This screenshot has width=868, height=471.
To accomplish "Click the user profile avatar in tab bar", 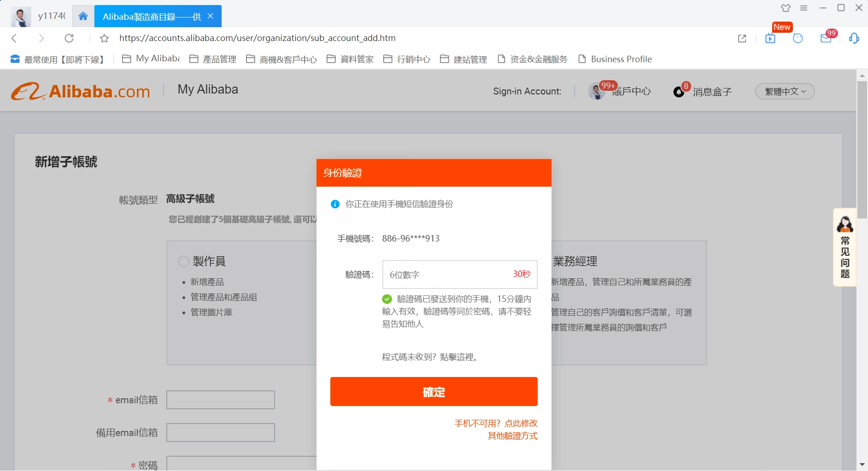I will (21, 17).
